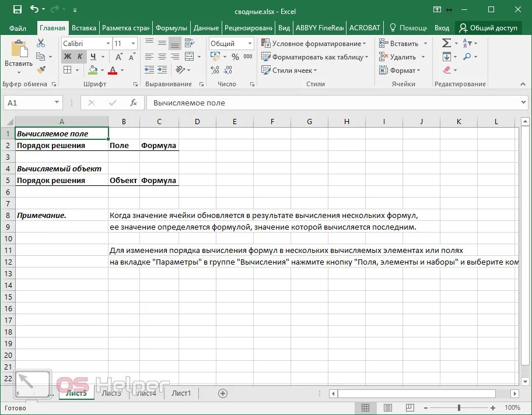The height and width of the screenshot is (415, 532).
Task: Expand Условное форматирование menu
Action: pos(313,43)
